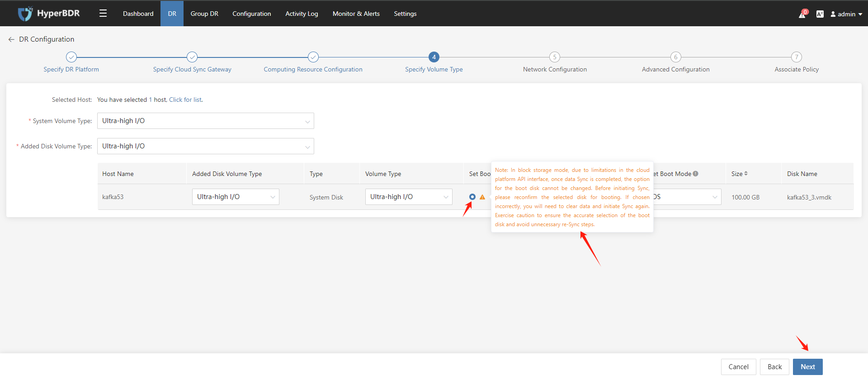The width and height of the screenshot is (868, 380).
Task: Open Monitor & Alerts menu
Action: coord(356,14)
